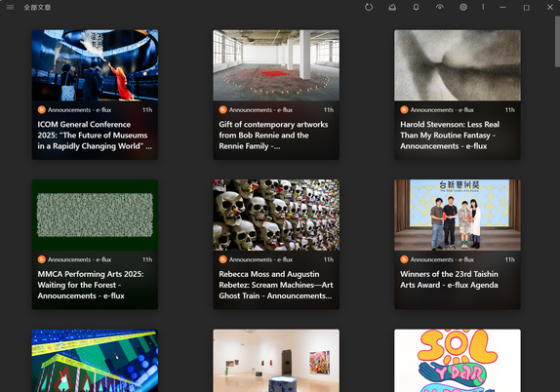
Task: Click the 11h timestamp on ICOM card
Action: pos(147,110)
